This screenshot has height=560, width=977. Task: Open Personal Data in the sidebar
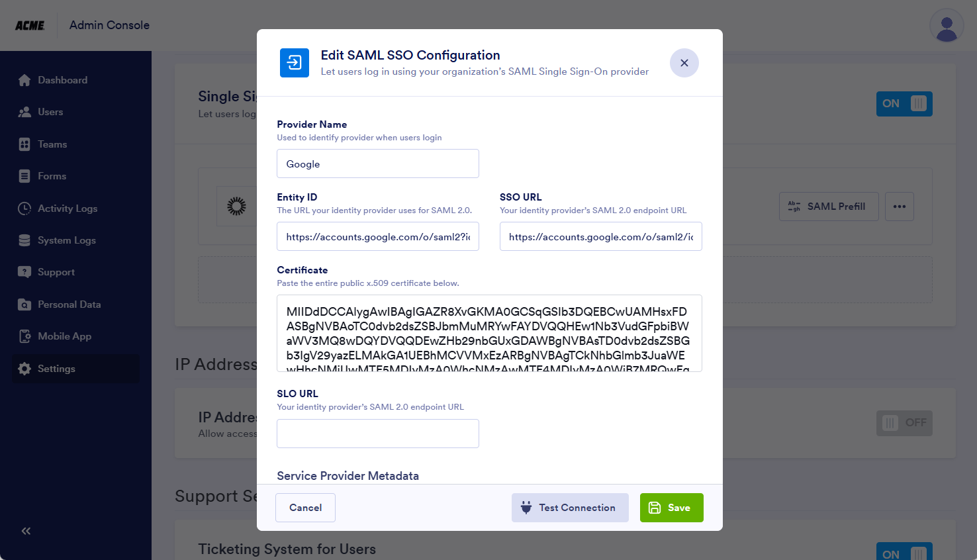tap(69, 304)
